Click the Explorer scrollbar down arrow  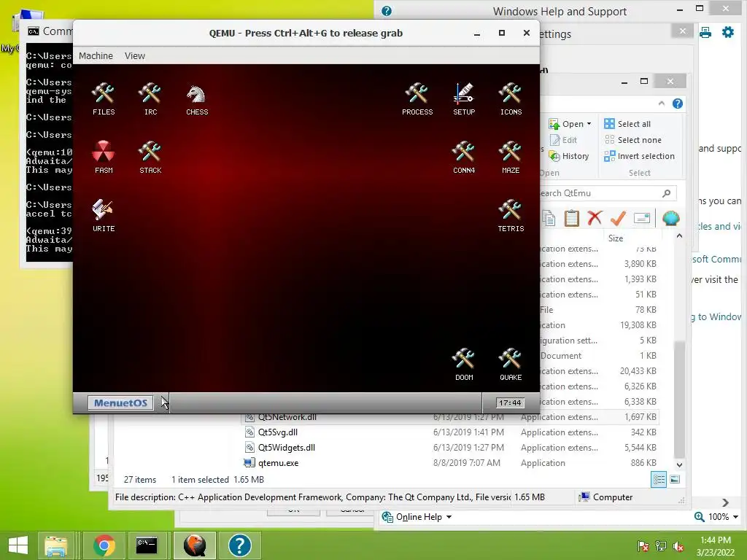pos(679,464)
